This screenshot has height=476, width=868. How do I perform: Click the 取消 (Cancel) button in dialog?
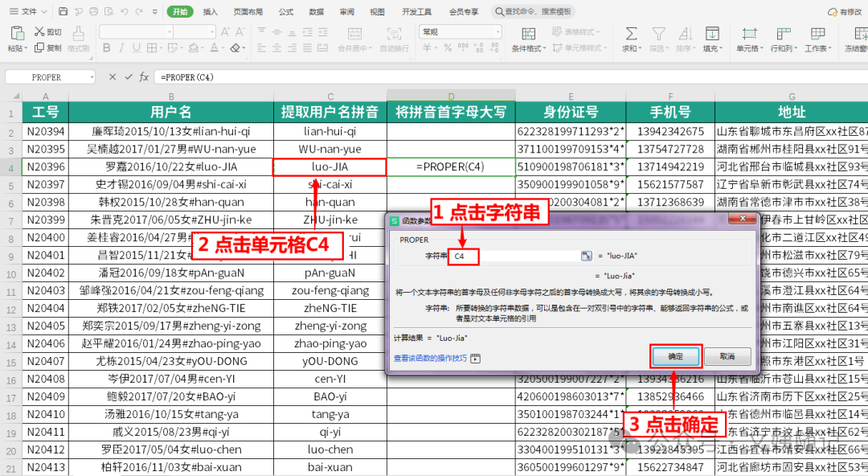(x=727, y=356)
